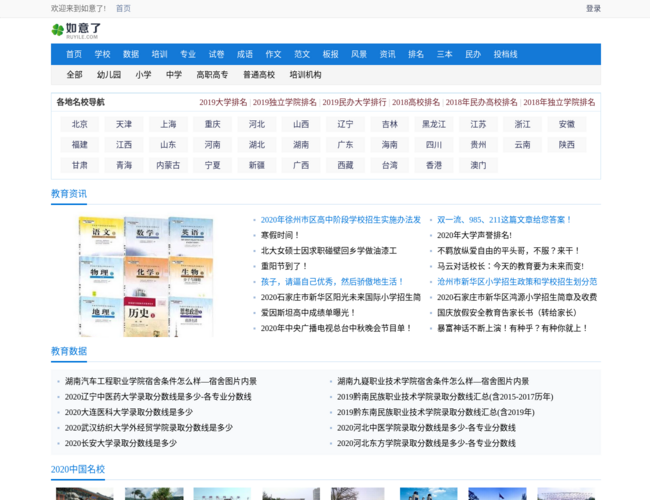This screenshot has height=500, width=650.
Task: Open 2019独立学院排名 link
Action: pos(285,102)
